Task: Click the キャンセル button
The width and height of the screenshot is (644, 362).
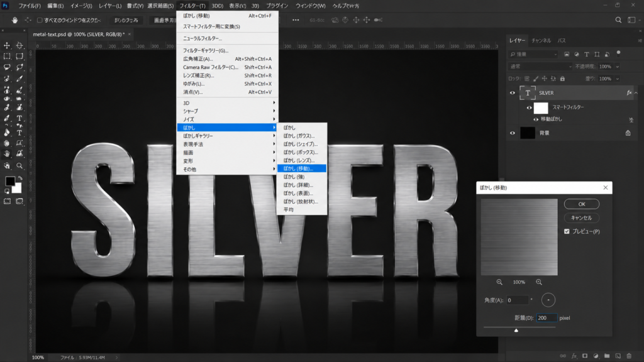Action: pos(582,218)
